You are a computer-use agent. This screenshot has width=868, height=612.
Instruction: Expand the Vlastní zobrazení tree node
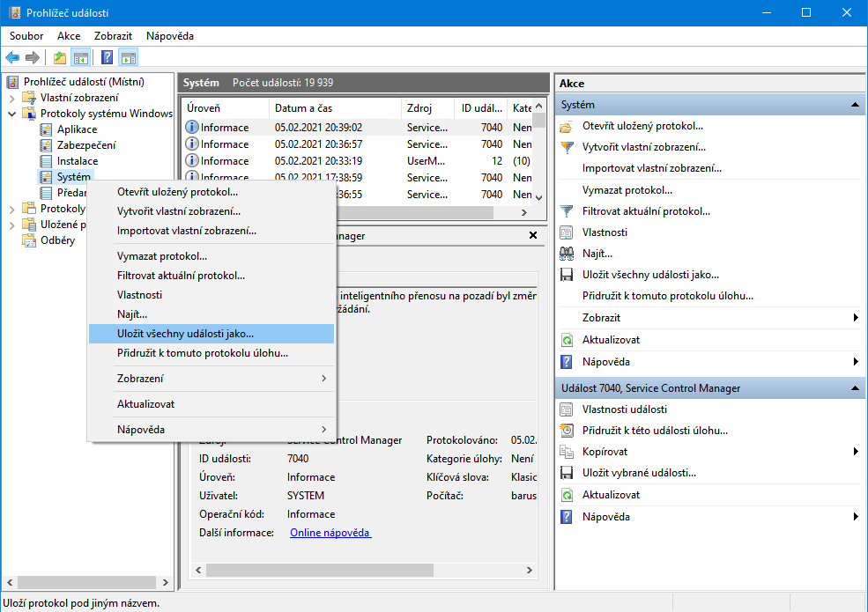pos(12,98)
